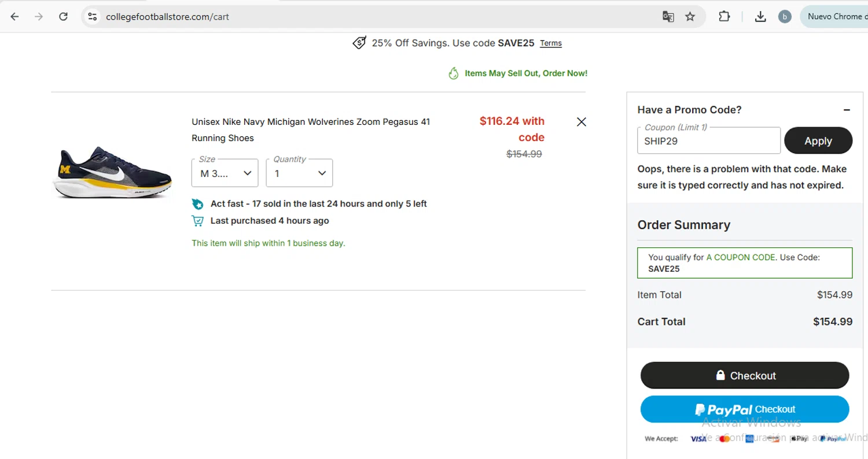This screenshot has width=868, height=459.
Task: Click the Mastercard logo under We Accept
Action: tap(723, 439)
